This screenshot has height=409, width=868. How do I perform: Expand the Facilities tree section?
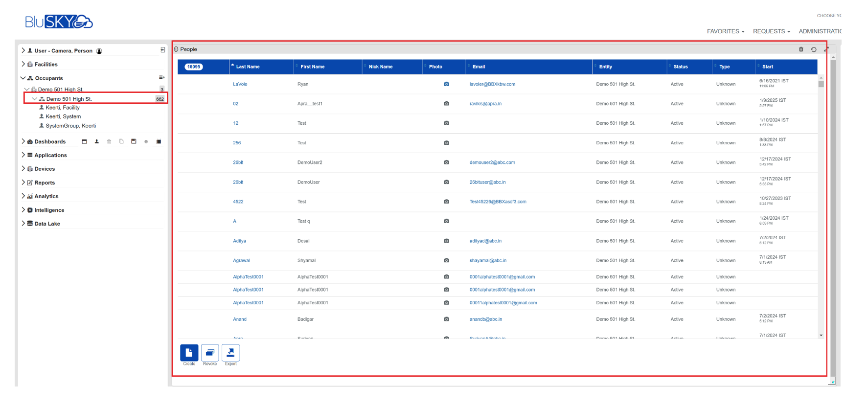tap(23, 64)
